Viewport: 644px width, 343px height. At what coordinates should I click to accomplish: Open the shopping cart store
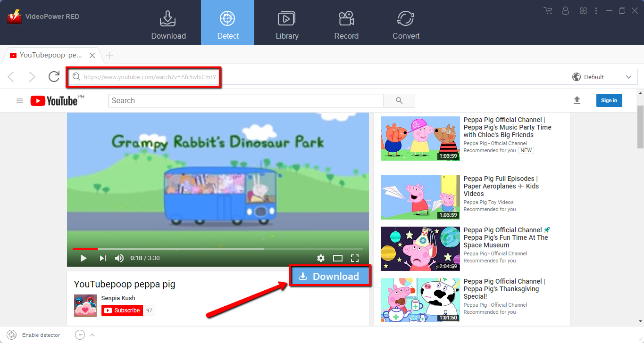tap(548, 10)
